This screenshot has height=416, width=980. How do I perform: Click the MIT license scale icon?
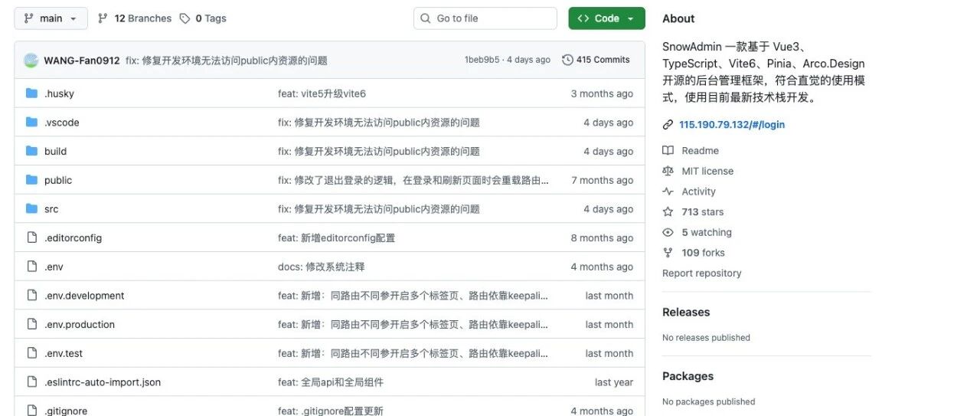point(668,172)
